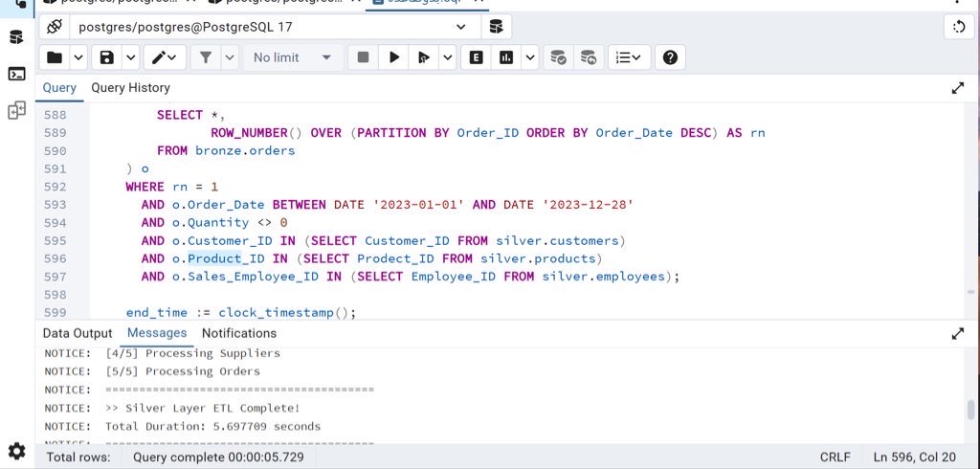980x469 pixels.
Task: Expand the open file dropdown arrow
Action: pos(78,57)
